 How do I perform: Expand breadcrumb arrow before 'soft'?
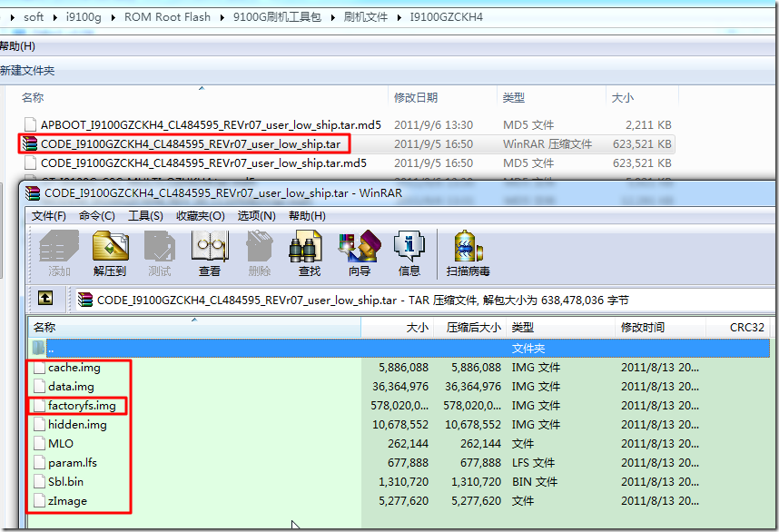coord(12,17)
